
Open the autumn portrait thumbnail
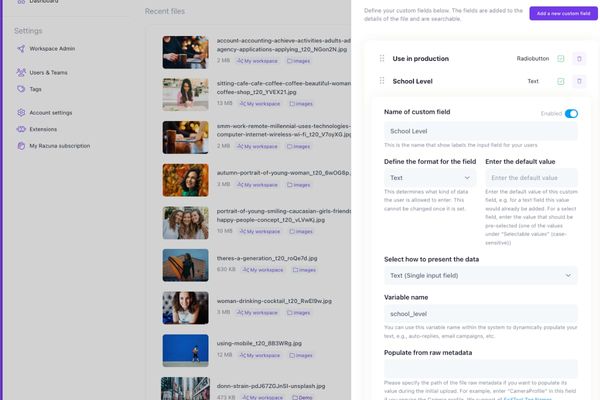pos(185,180)
